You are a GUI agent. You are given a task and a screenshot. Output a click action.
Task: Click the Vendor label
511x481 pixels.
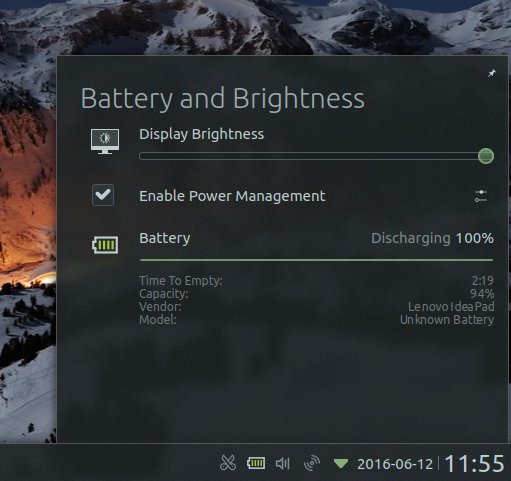point(160,307)
